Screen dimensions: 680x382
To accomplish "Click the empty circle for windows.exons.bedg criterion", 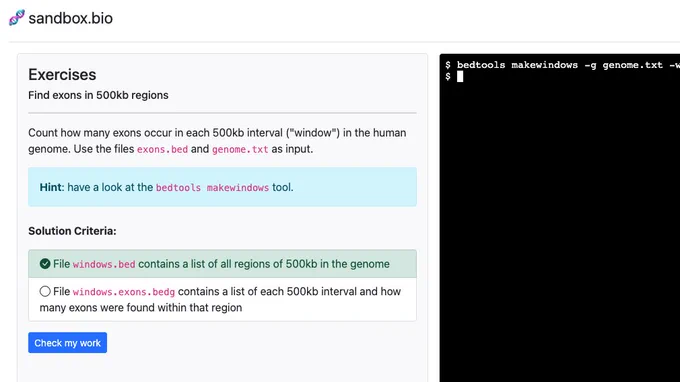I will (45, 291).
